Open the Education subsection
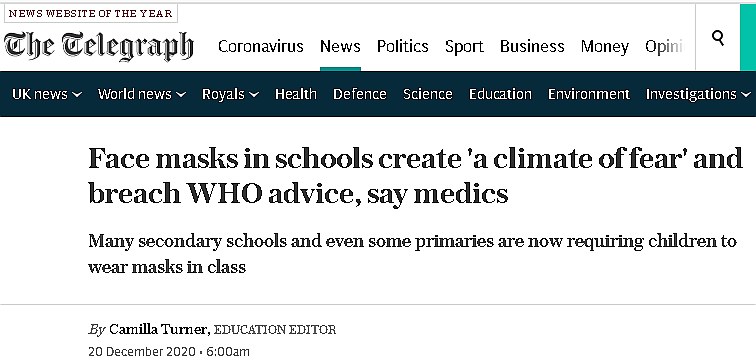The image size is (756, 361). (500, 94)
